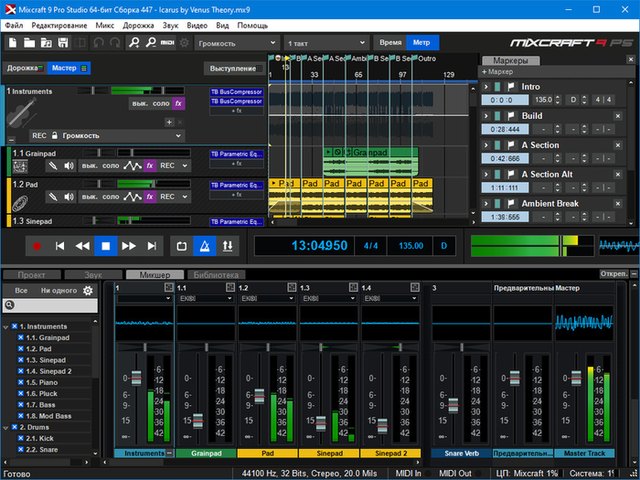Toggle the metronome icon
The width and height of the screenshot is (640, 480).
pos(205,245)
